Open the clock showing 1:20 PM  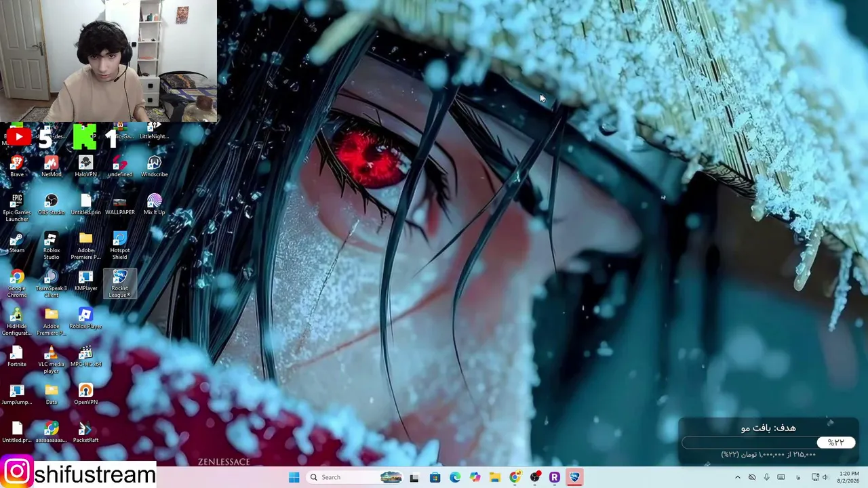pyautogui.click(x=849, y=477)
